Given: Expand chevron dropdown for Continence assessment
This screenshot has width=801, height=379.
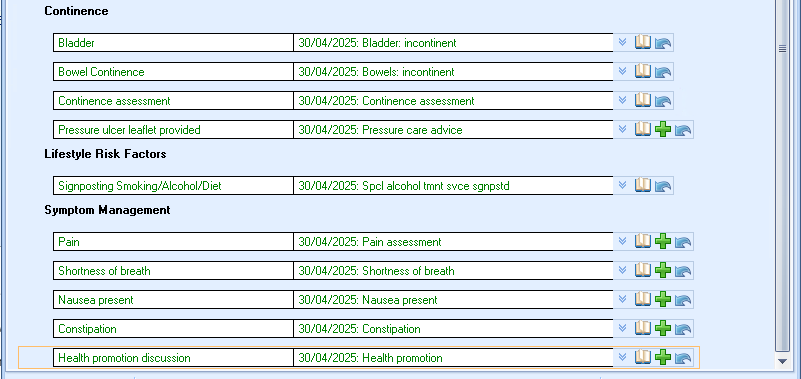Looking at the screenshot, I should 622,100.
